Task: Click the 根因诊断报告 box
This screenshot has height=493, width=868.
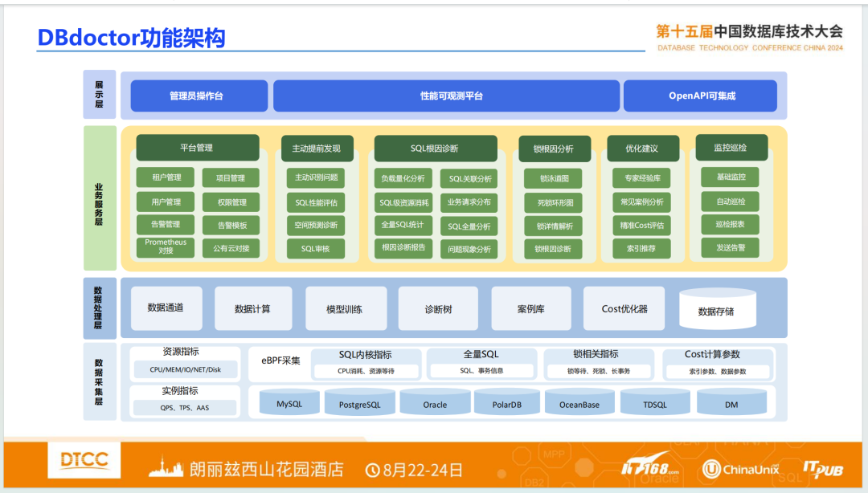Action: (403, 247)
